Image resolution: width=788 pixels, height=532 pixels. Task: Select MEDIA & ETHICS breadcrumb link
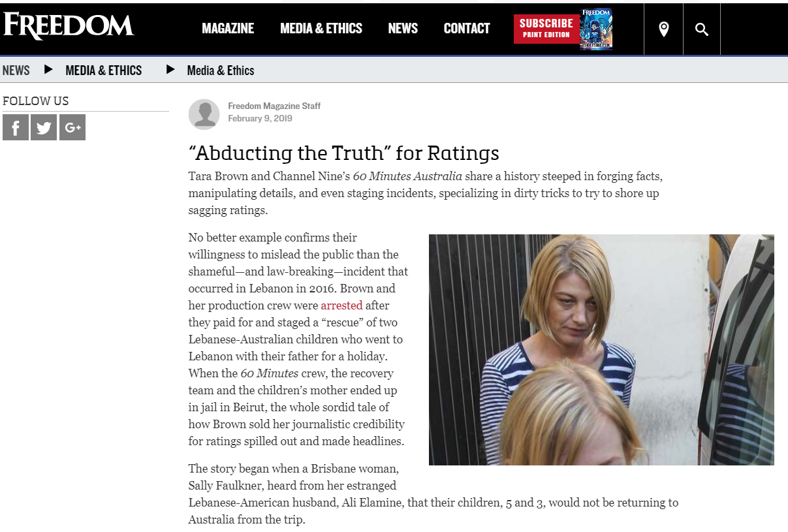click(104, 70)
